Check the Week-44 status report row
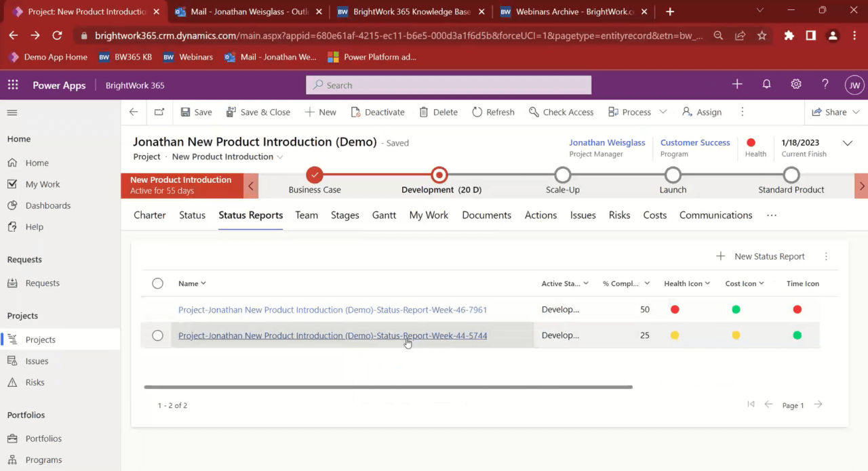This screenshot has width=868, height=471. tap(157, 335)
